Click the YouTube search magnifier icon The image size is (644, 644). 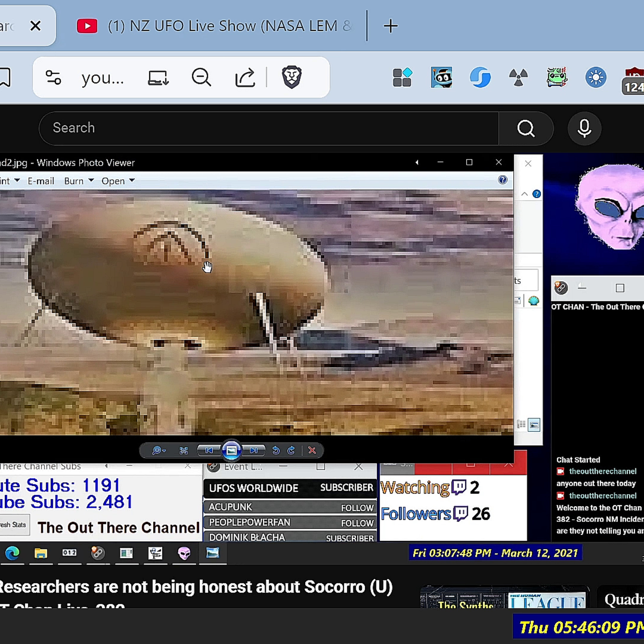click(x=526, y=128)
